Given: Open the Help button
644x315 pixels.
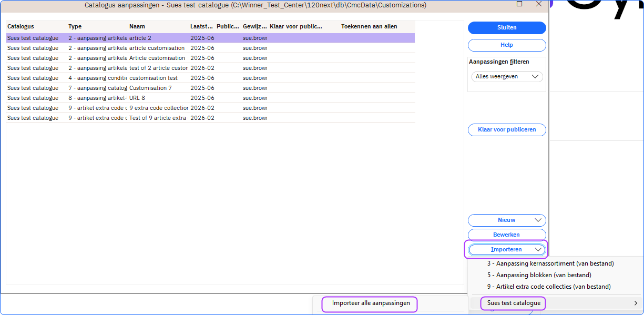Looking at the screenshot, I should tap(506, 45).
